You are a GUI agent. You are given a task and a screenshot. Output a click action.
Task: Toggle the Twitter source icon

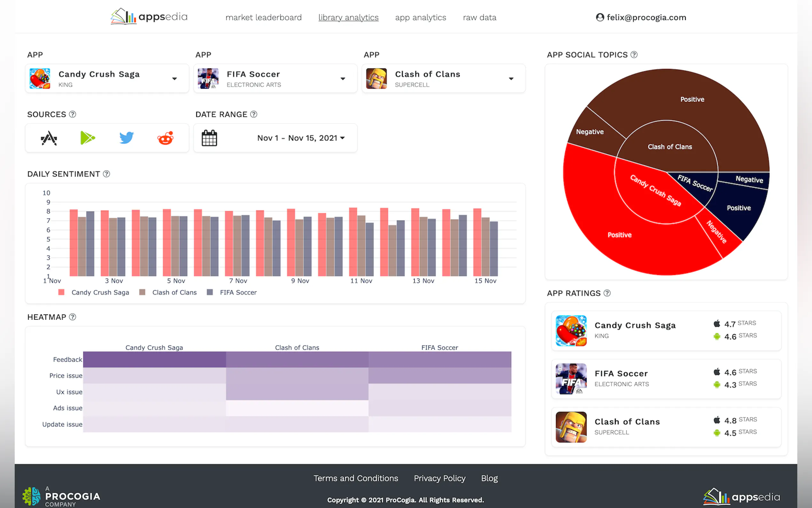pyautogui.click(x=127, y=138)
